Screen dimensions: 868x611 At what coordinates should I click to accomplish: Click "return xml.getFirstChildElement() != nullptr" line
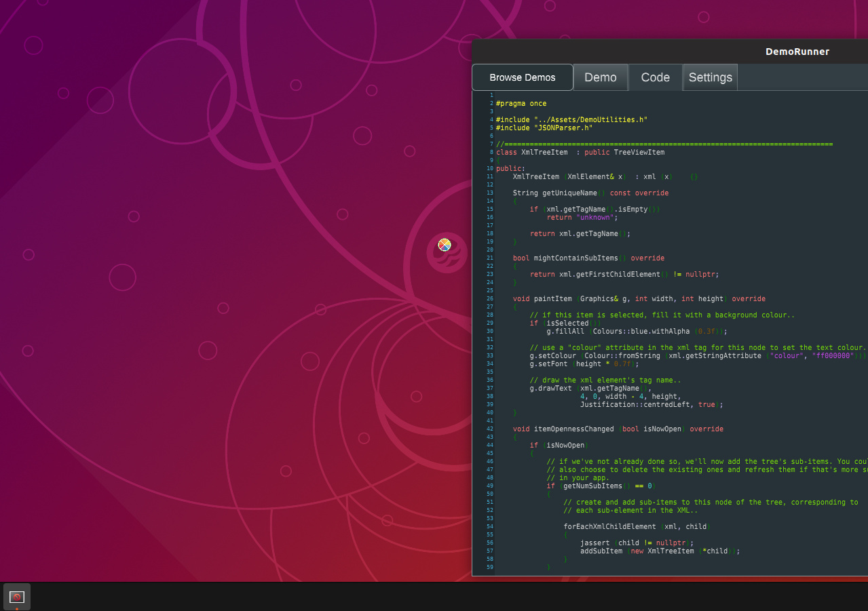click(624, 274)
